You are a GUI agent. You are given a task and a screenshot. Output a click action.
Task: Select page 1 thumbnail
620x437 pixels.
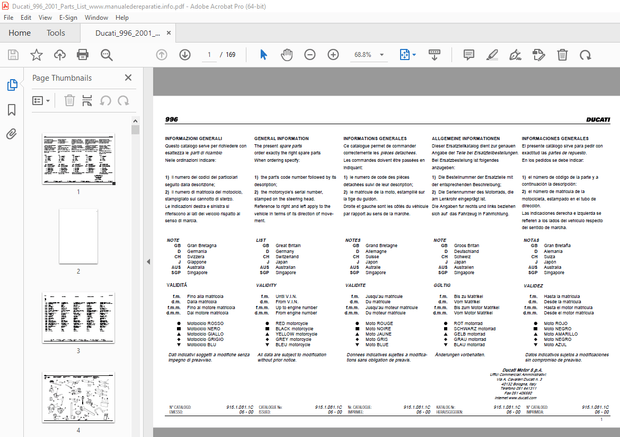78,159
